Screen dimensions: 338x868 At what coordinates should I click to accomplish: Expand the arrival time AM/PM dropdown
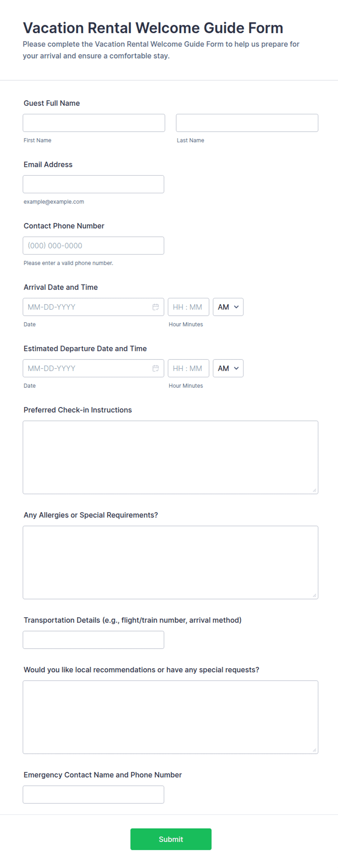tap(228, 307)
